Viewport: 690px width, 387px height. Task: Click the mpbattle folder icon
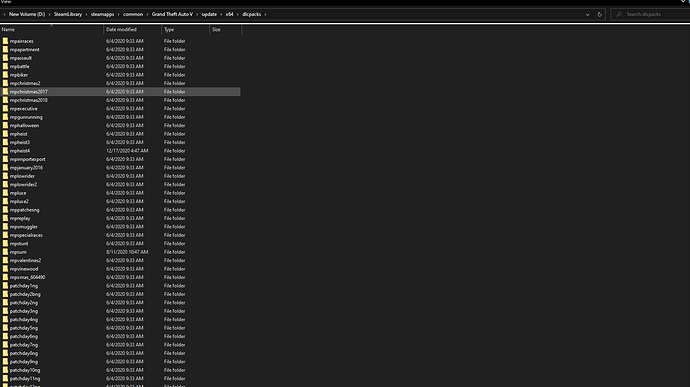tap(5, 66)
